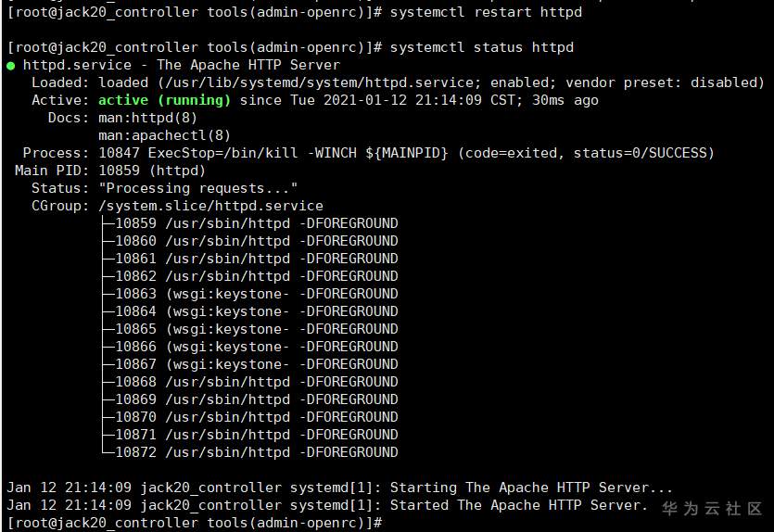Click the green status dot beside httpd.service
774x532 pixels.
(10, 66)
